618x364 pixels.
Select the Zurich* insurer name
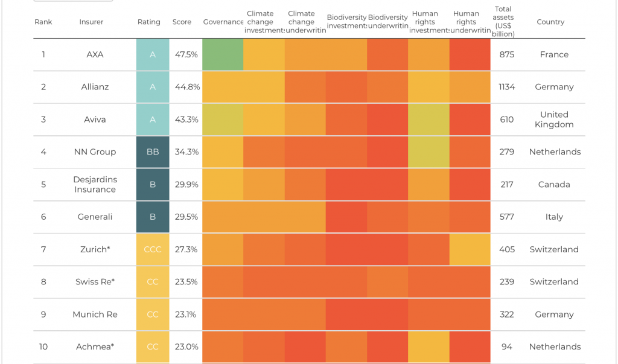point(95,249)
